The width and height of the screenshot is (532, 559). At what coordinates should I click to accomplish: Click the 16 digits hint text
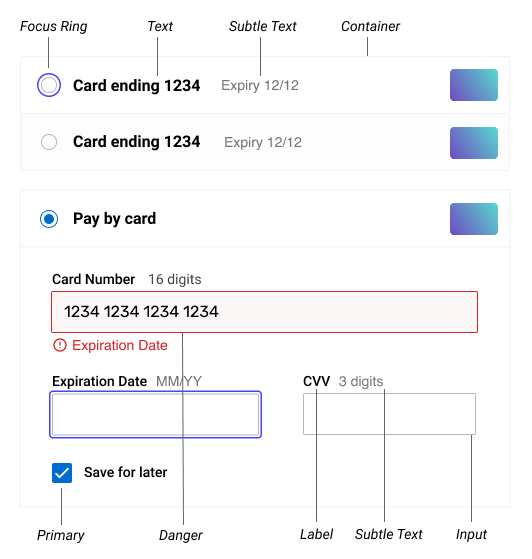click(x=175, y=279)
